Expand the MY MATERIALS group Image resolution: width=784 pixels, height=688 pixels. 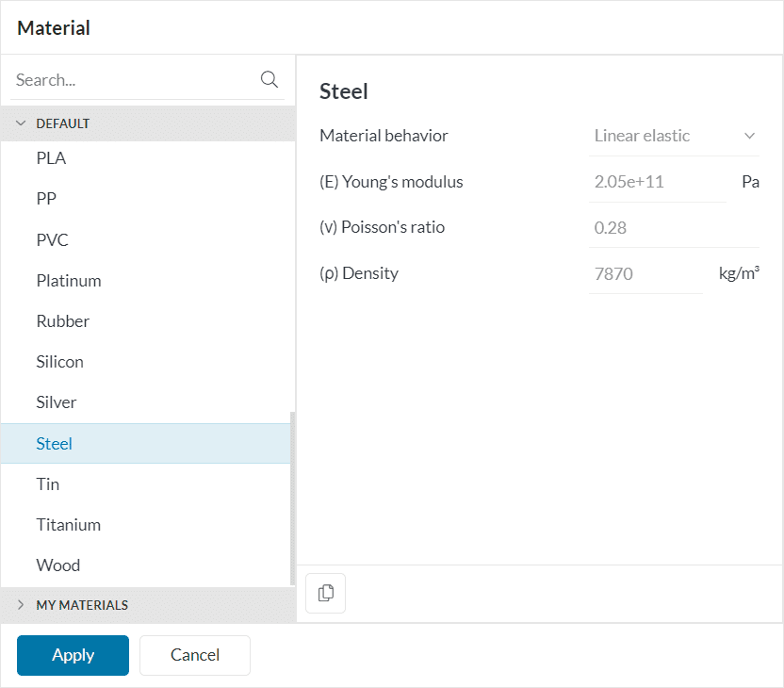pos(21,605)
